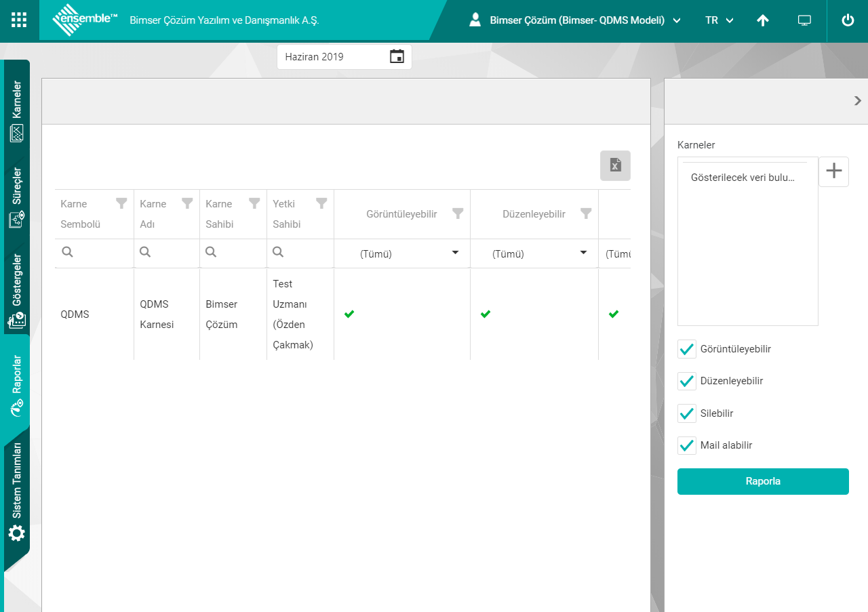Toggle the Silebilir checkbox
Screen dimensions: 868x612
pyautogui.click(x=687, y=413)
